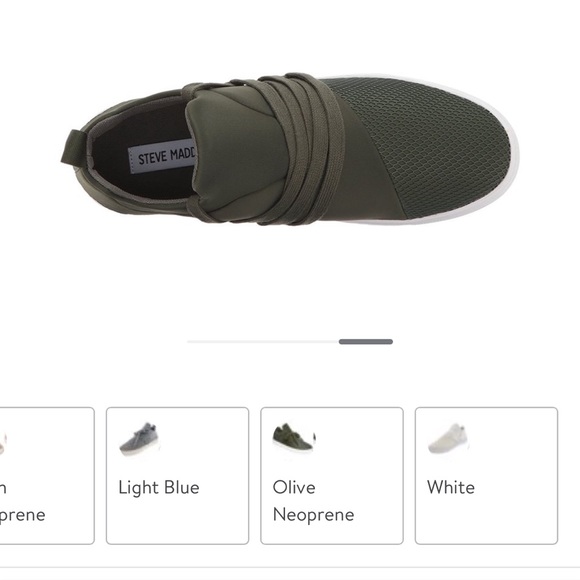
Task: Choose the Light Blue color option card
Action: coord(178,476)
